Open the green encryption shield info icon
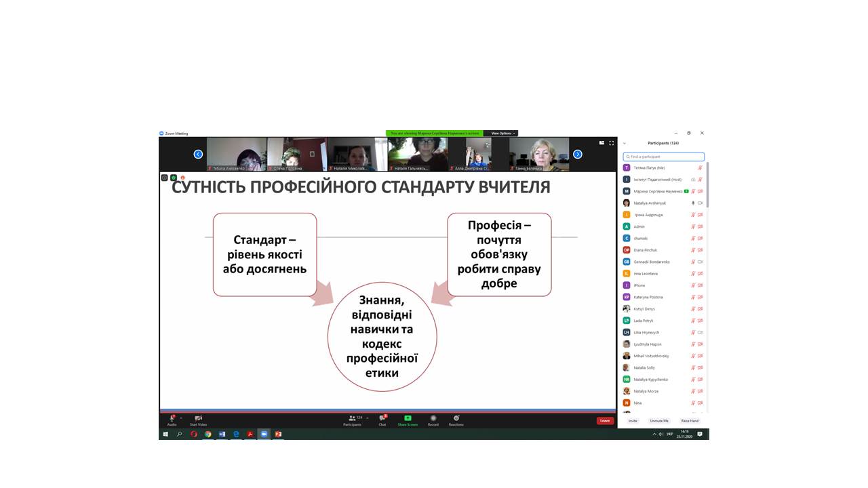Viewport: 868px width, 488px height. pyautogui.click(x=174, y=178)
